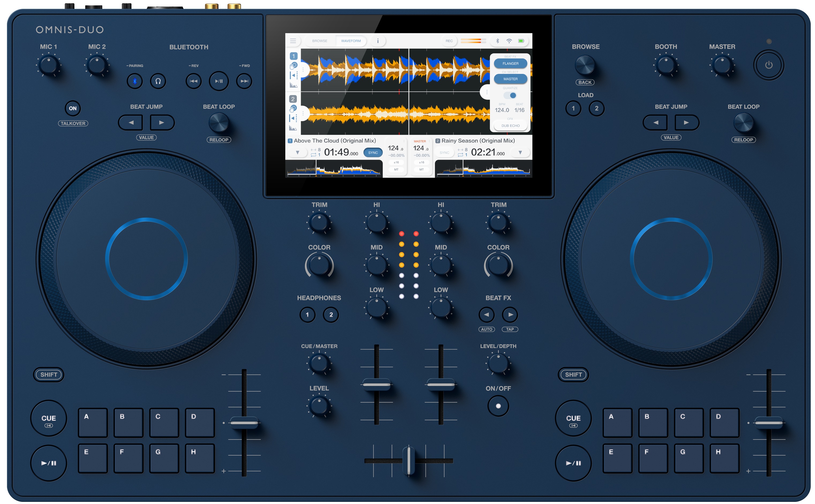Tap deck 1 jog mode hand icon
815x504 pixels.
[293, 65]
